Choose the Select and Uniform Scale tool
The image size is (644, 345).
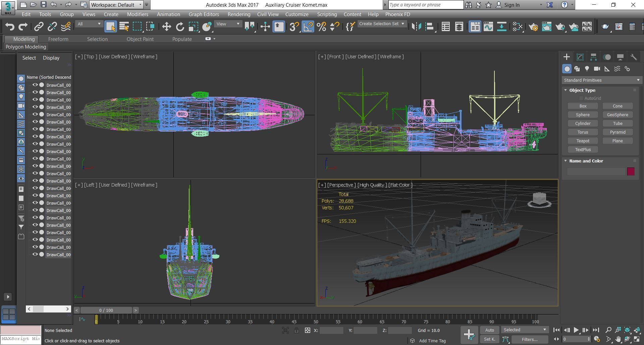click(x=193, y=27)
